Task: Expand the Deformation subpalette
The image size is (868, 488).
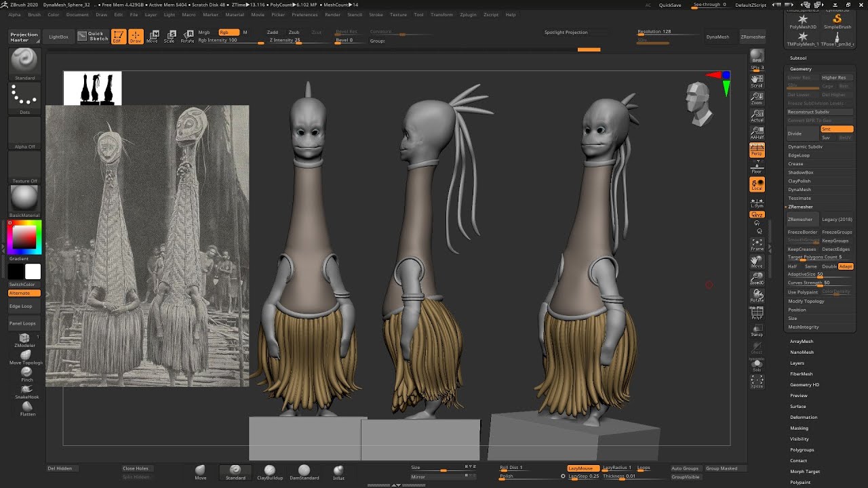Action: point(804,418)
